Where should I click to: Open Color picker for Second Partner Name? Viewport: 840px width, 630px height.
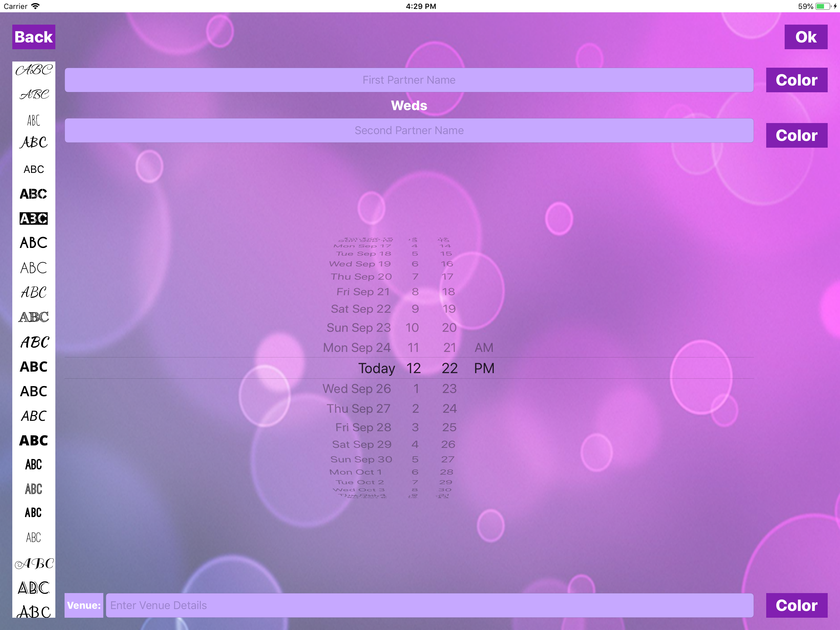796,135
